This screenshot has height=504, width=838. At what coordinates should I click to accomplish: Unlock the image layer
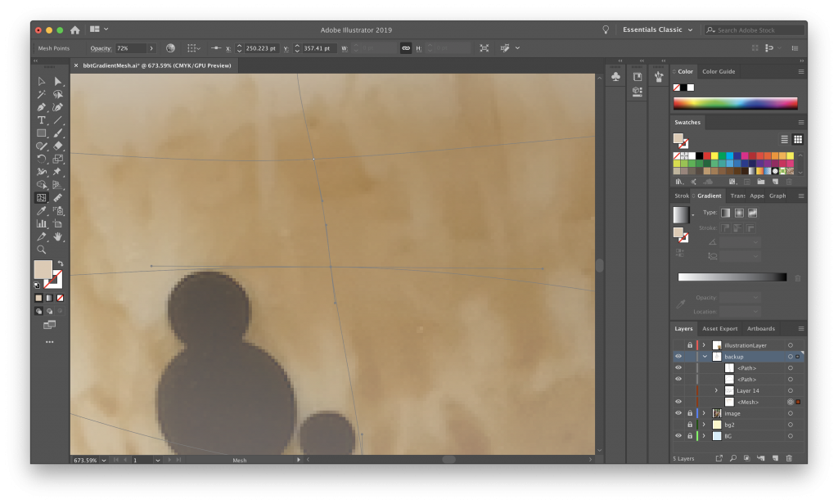pyautogui.click(x=689, y=413)
